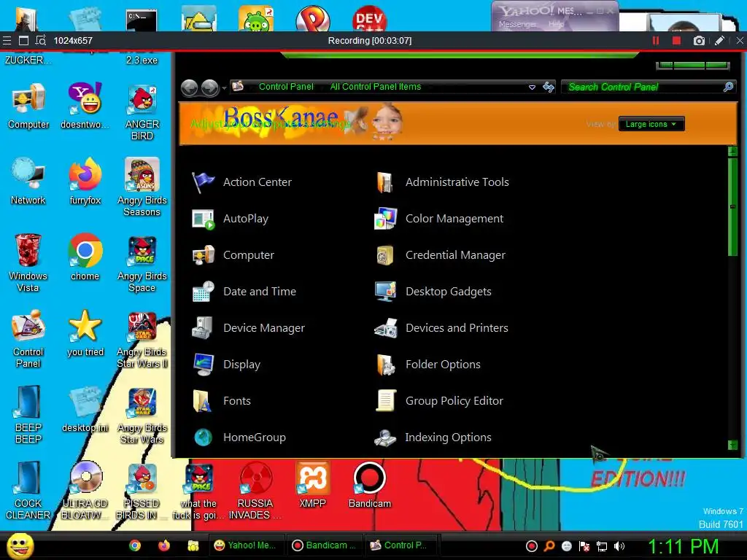The width and height of the screenshot is (747, 560).
Task: Open the Fonts folder icon
Action: point(203,401)
